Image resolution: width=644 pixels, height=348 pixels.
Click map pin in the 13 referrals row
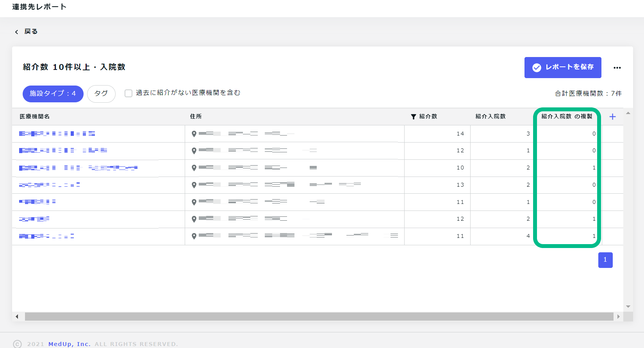(x=194, y=185)
